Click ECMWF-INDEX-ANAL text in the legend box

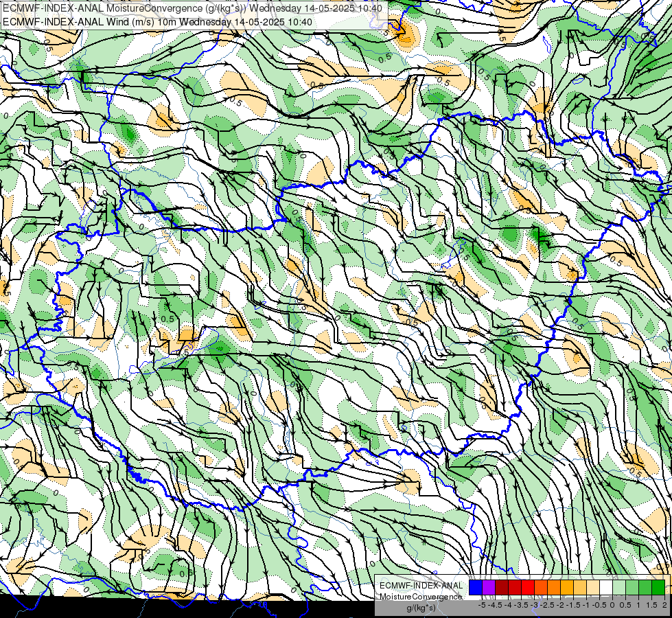[421, 586]
